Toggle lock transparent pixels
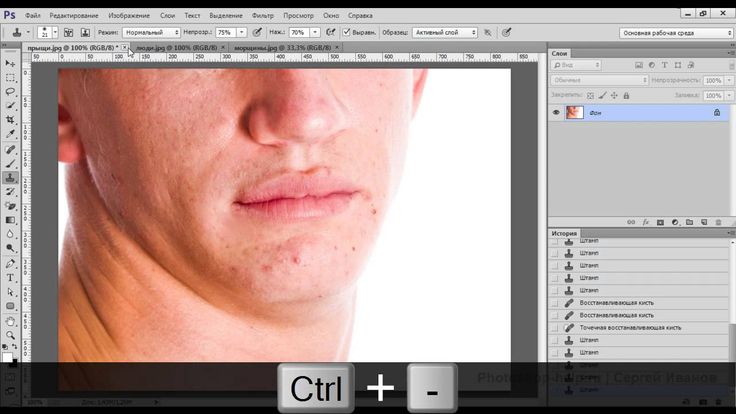 pyautogui.click(x=590, y=95)
